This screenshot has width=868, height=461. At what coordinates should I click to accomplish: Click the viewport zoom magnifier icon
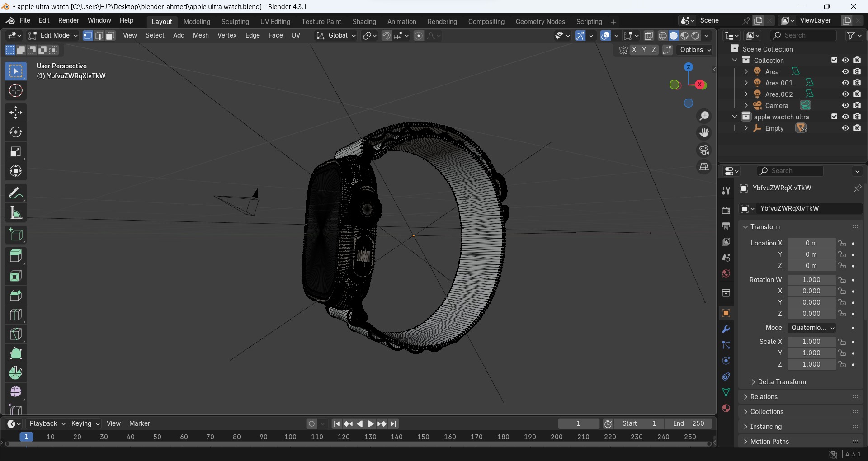(x=704, y=116)
